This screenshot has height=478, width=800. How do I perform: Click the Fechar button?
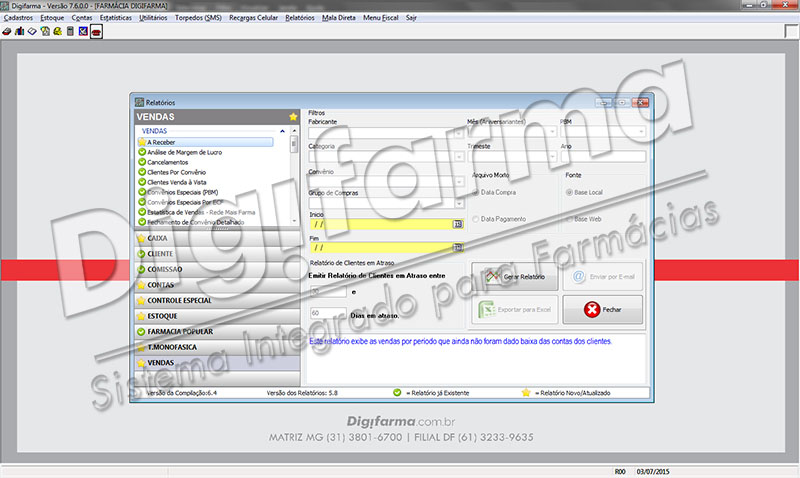[603, 310]
